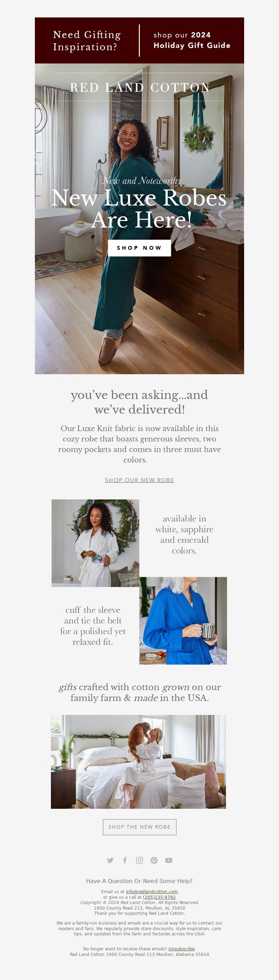Call the (205)235-9792 phone link
Image resolution: width=279 pixels, height=980 pixels.
(x=159, y=897)
